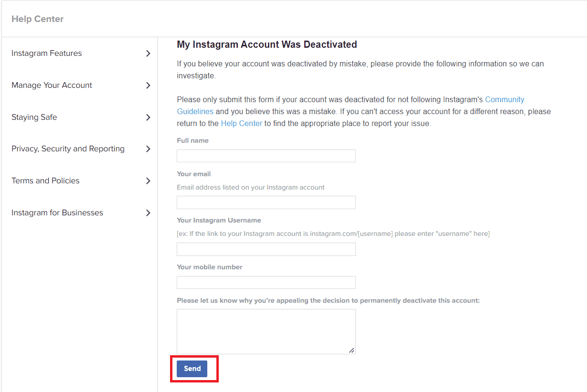Select Terms and Policies sidebar item
Image resolution: width=587 pixels, height=392 pixels.
pyautogui.click(x=45, y=181)
